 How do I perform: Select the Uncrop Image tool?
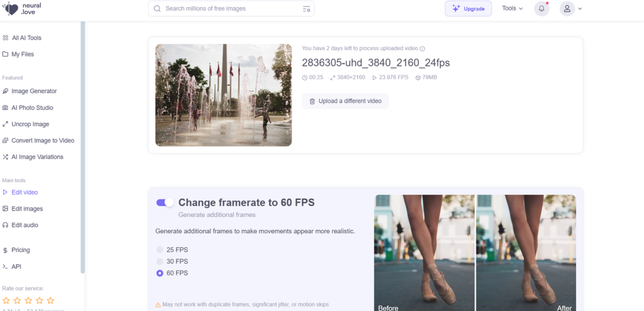coord(30,124)
